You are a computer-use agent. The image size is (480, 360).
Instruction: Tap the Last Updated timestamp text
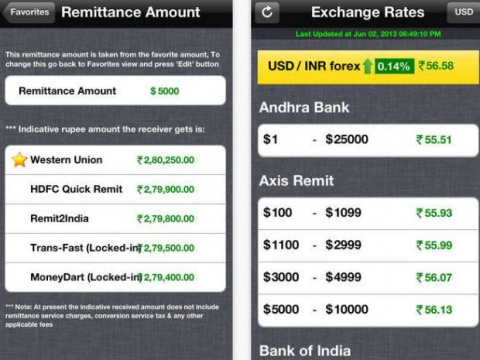click(x=368, y=34)
